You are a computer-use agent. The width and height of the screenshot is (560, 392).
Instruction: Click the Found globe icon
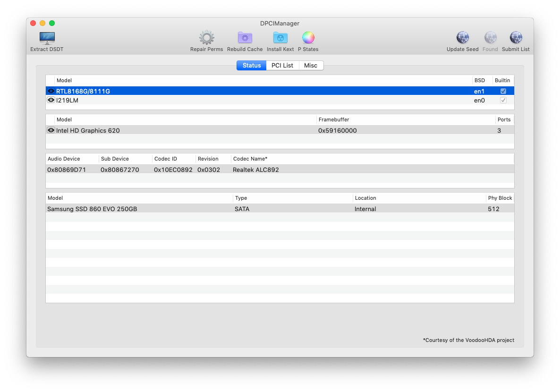[490, 37]
